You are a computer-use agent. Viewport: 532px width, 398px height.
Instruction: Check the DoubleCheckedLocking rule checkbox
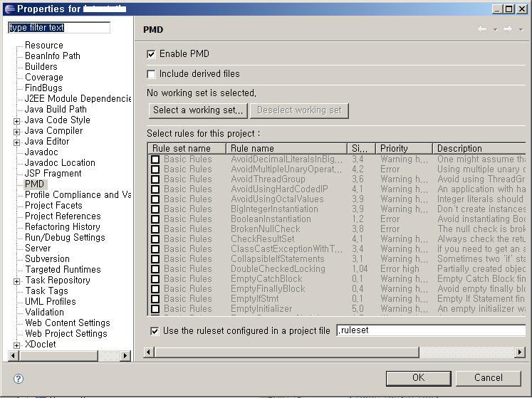pyautogui.click(x=155, y=269)
